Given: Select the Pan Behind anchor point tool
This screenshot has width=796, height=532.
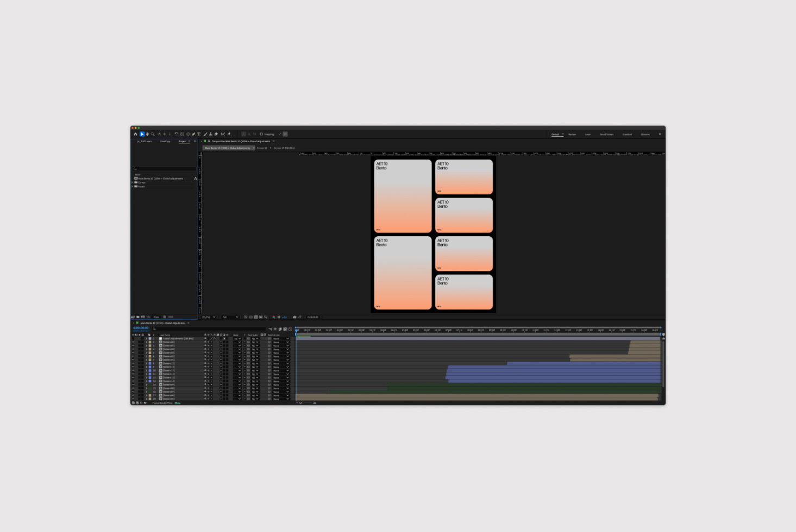Looking at the screenshot, I should [x=181, y=134].
